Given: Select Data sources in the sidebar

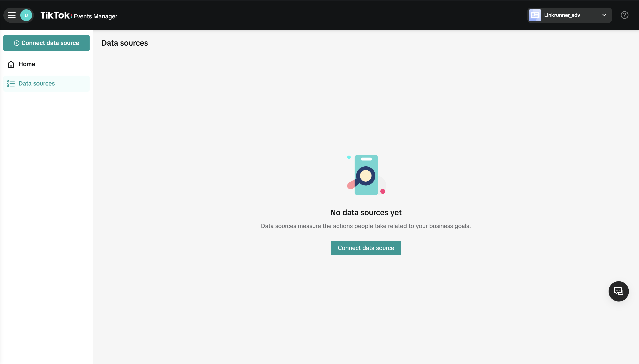Looking at the screenshot, I should pos(37,83).
